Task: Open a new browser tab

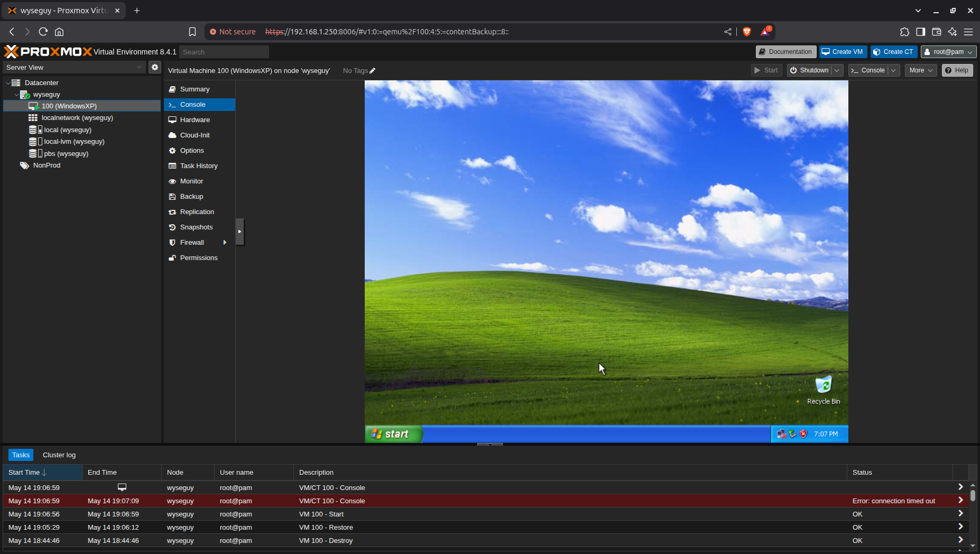Action: pos(137,11)
